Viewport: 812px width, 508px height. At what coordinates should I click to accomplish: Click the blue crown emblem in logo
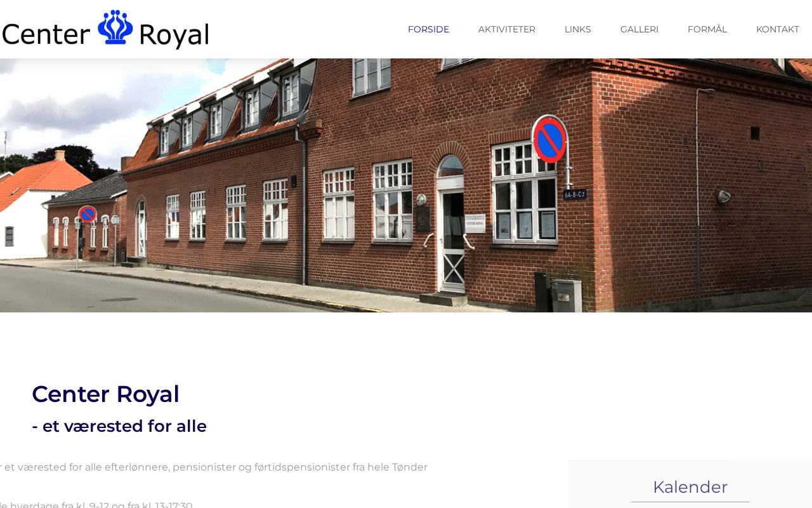(x=115, y=27)
